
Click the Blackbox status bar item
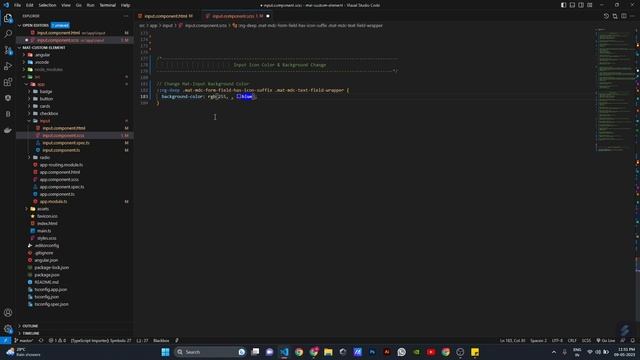coord(161,340)
